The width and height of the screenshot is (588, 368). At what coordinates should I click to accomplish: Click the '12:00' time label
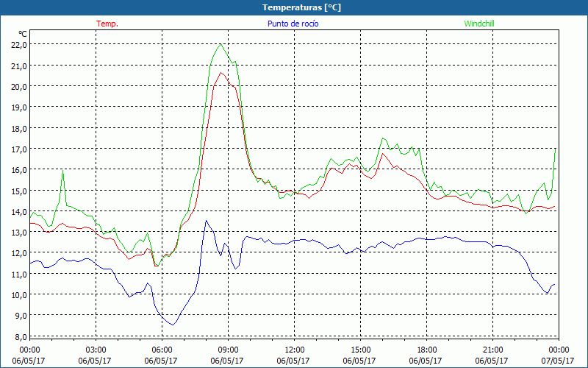295,350
